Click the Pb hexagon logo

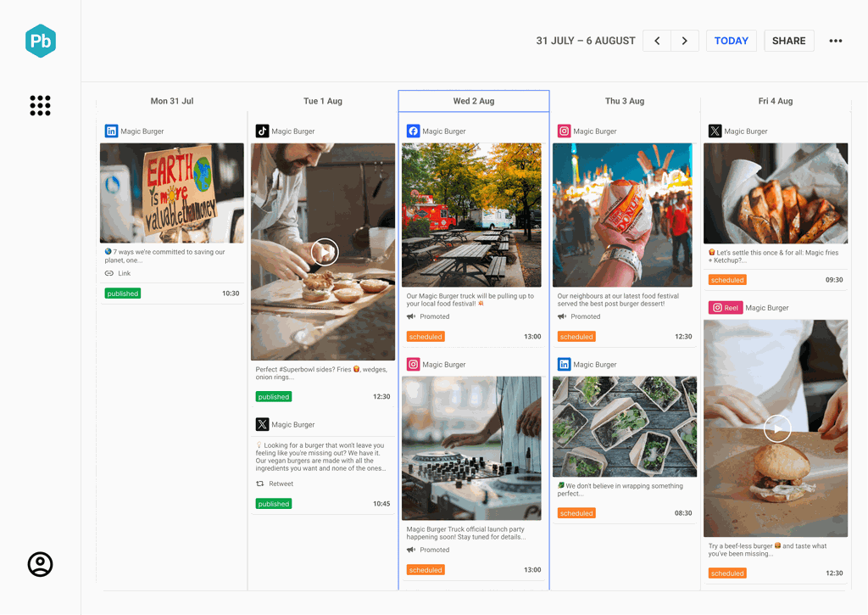coord(40,41)
